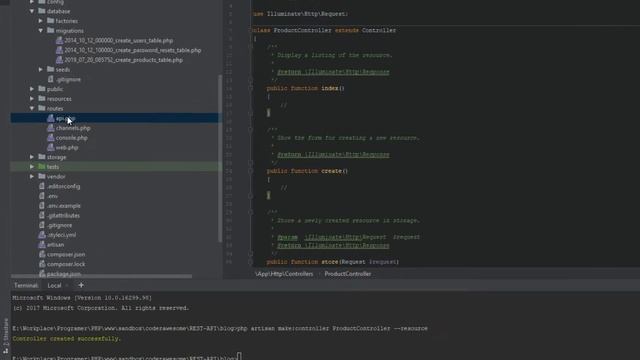
Task: Click the create function name in code
Action: [x=331, y=171]
